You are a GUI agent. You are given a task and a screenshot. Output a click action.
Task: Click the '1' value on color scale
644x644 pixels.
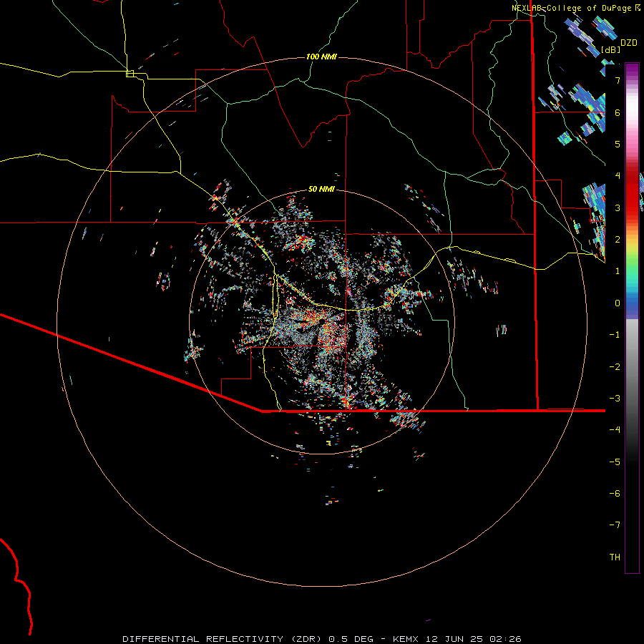[618, 271]
